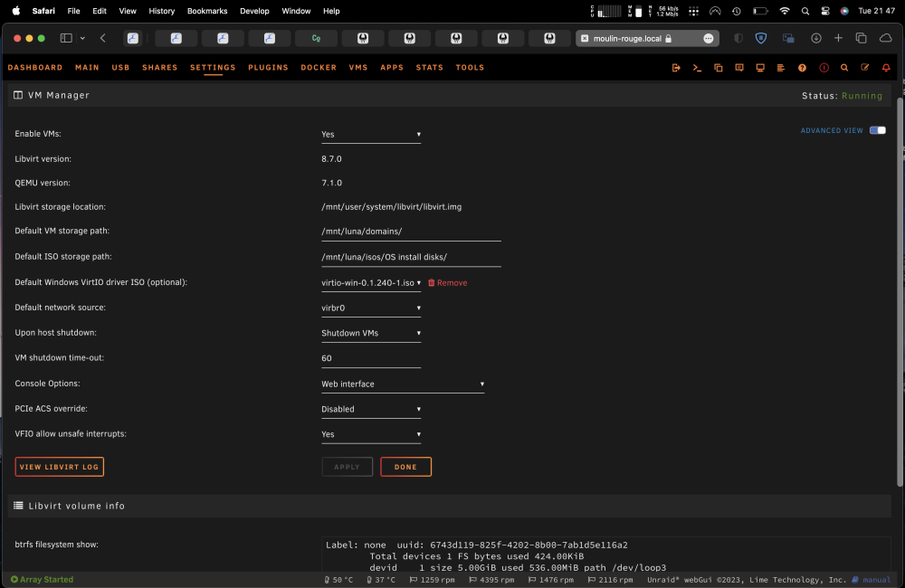
Task: Click the Apply button
Action: click(x=347, y=467)
